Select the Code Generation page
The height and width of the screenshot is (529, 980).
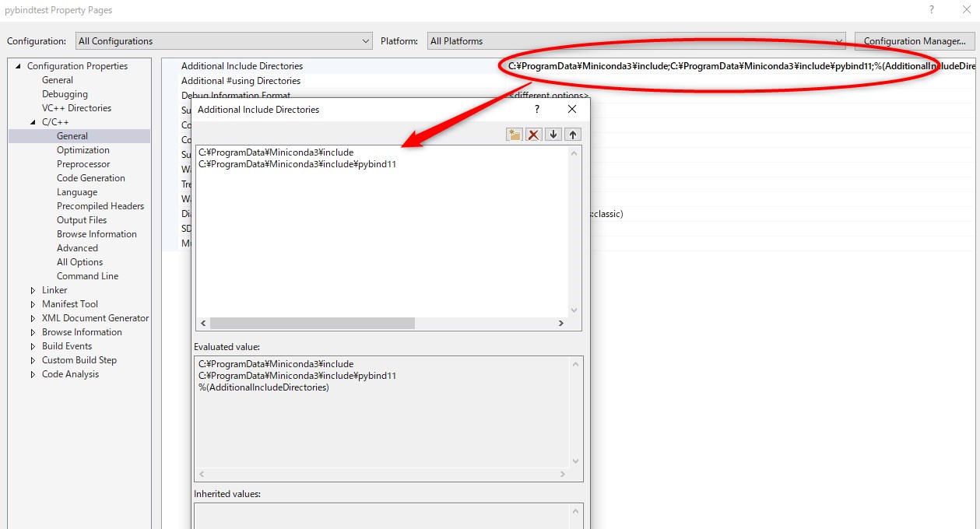click(91, 178)
